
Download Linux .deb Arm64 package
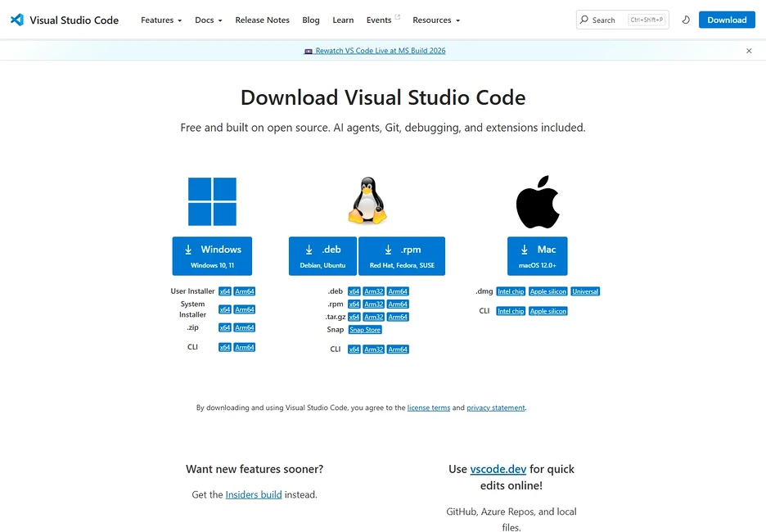(x=398, y=291)
